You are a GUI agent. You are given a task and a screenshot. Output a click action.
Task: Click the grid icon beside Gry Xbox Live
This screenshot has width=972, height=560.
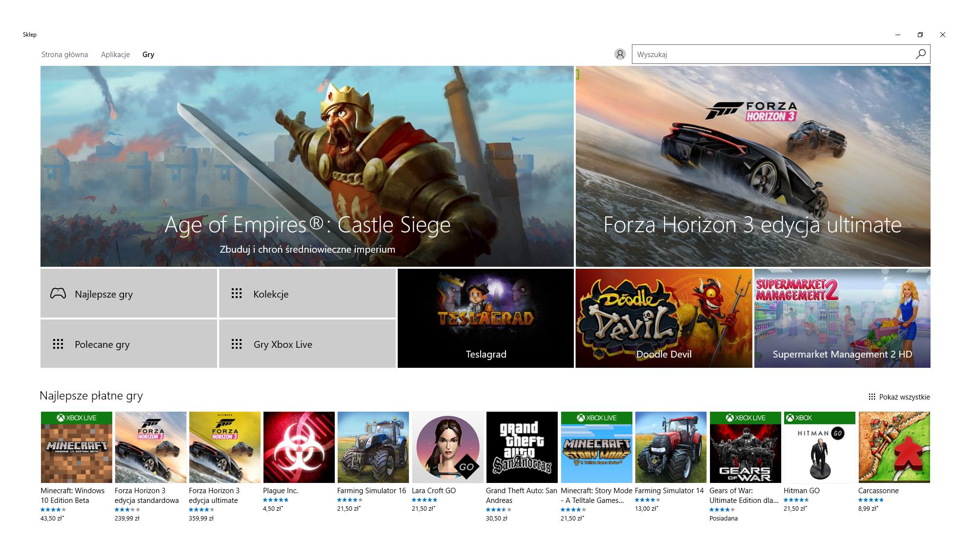(237, 344)
